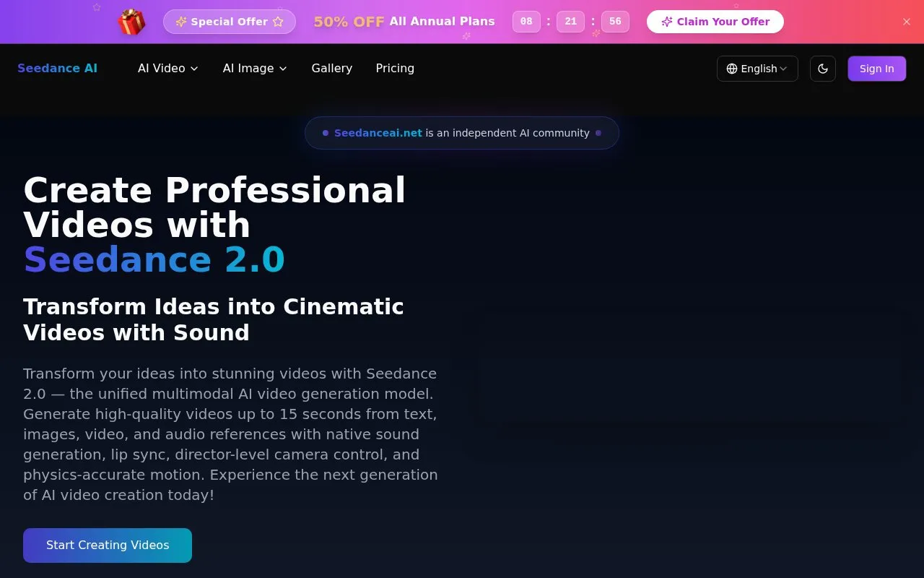Click the Seedanceai.net link text
Image resolution: width=924 pixels, height=578 pixels.
(378, 133)
